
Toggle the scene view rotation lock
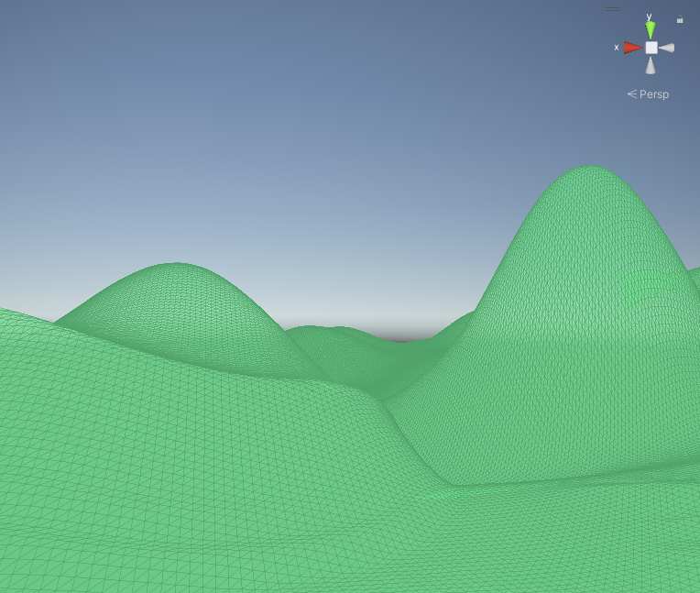(x=680, y=19)
